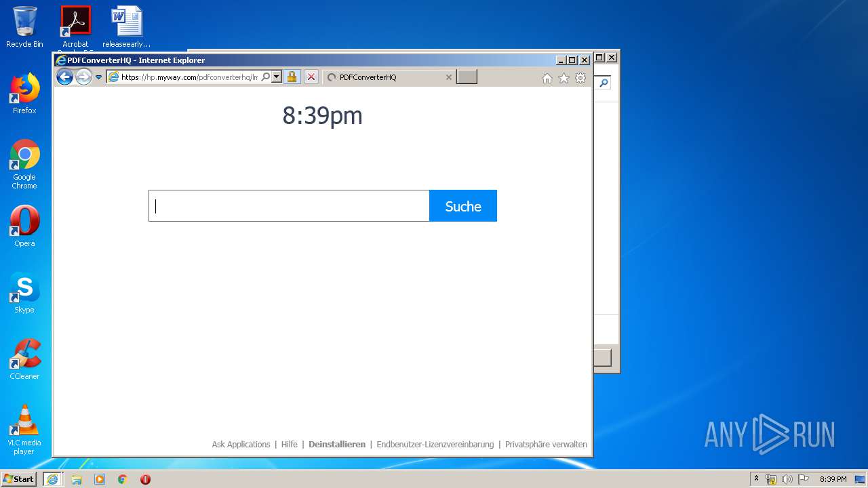Image resolution: width=868 pixels, height=488 pixels.
Task: Close the background window behind Internet Explorer
Action: (x=612, y=58)
